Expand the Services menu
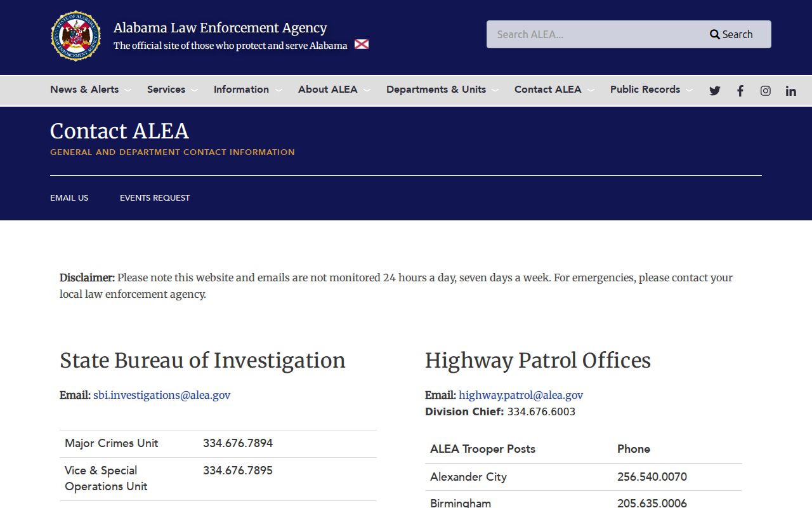 point(173,90)
